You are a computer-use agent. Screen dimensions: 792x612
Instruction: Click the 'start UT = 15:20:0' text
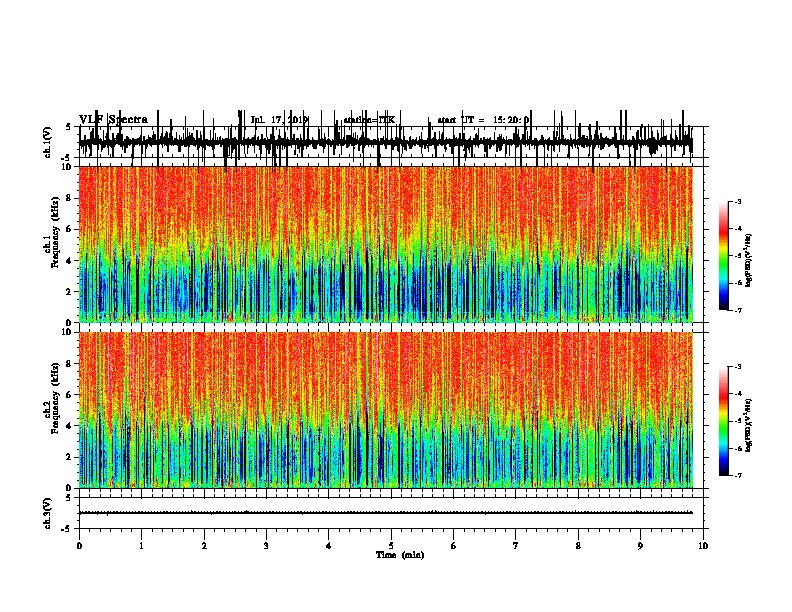483,120
